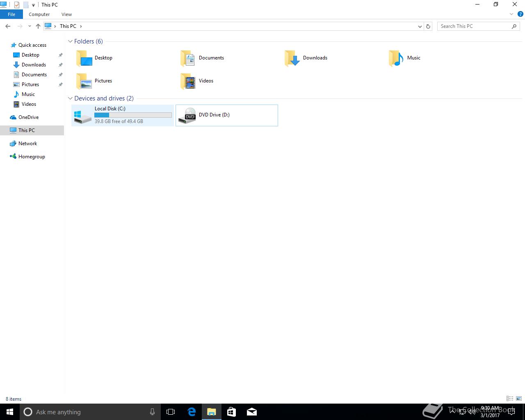
Task: Click This PC in the address breadcrumb
Action: point(68,26)
